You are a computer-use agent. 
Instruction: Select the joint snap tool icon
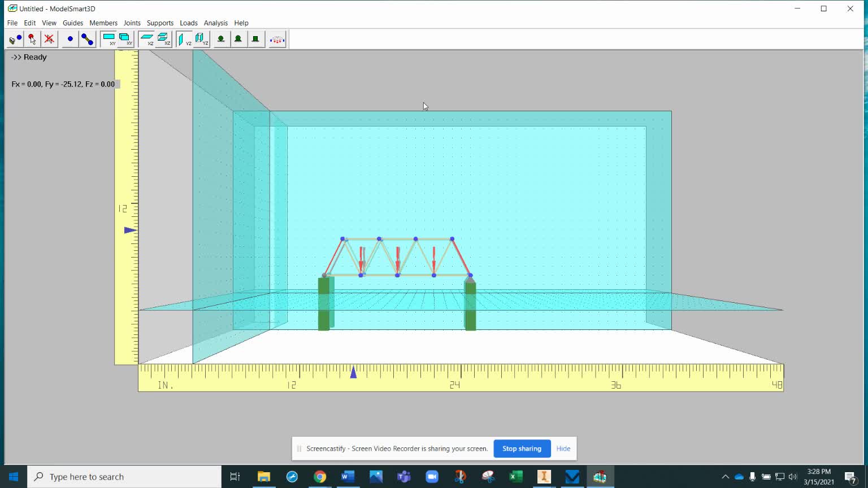click(x=15, y=40)
